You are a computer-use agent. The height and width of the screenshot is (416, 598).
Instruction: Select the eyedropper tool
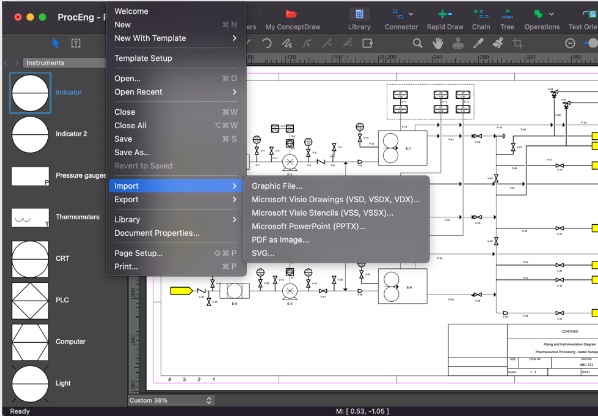point(478,43)
